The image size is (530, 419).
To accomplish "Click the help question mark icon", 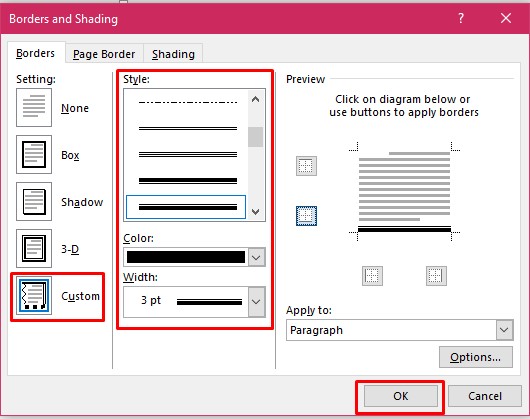I will point(461,18).
